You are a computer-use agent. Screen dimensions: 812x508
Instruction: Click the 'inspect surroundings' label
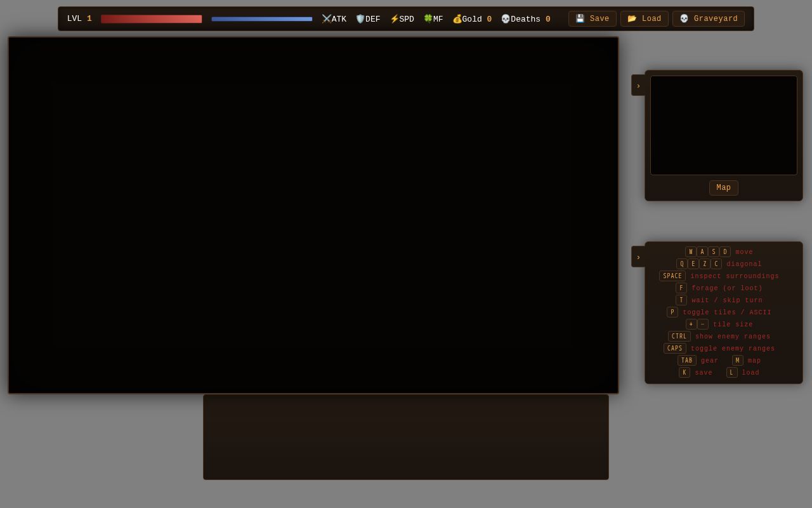[x=735, y=276]
